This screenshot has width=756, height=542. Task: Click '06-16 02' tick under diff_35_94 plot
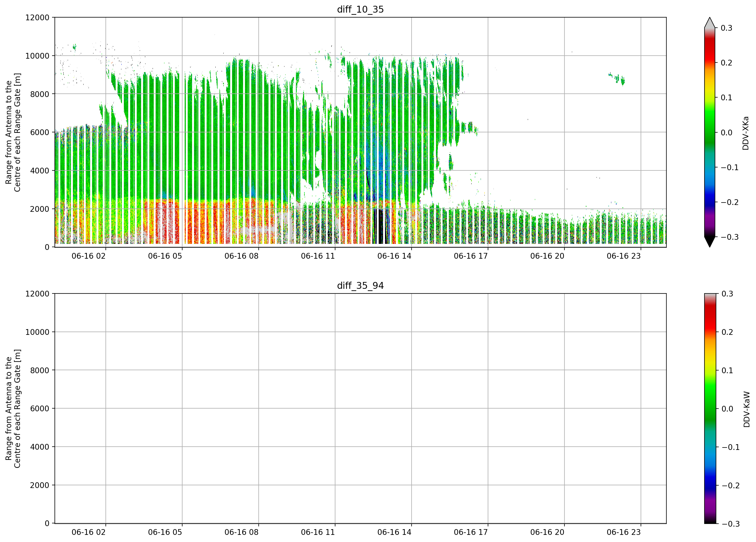coord(89,532)
